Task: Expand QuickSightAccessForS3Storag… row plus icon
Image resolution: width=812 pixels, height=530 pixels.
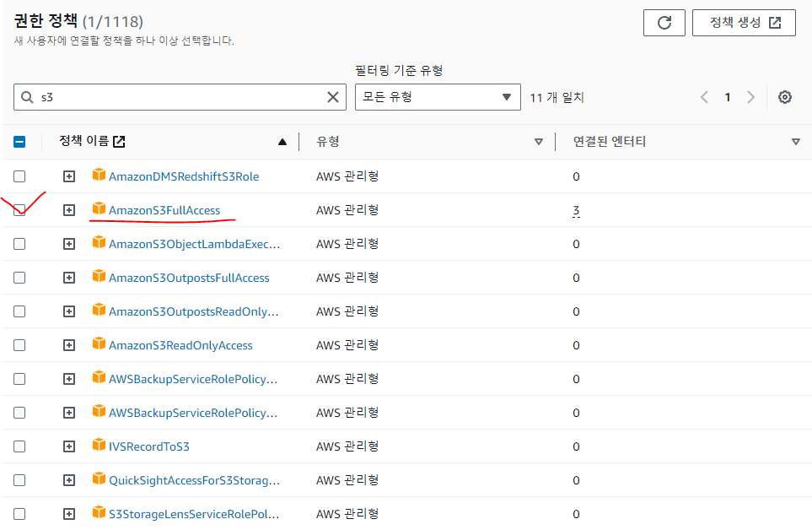Action: (x=69, y=480)
